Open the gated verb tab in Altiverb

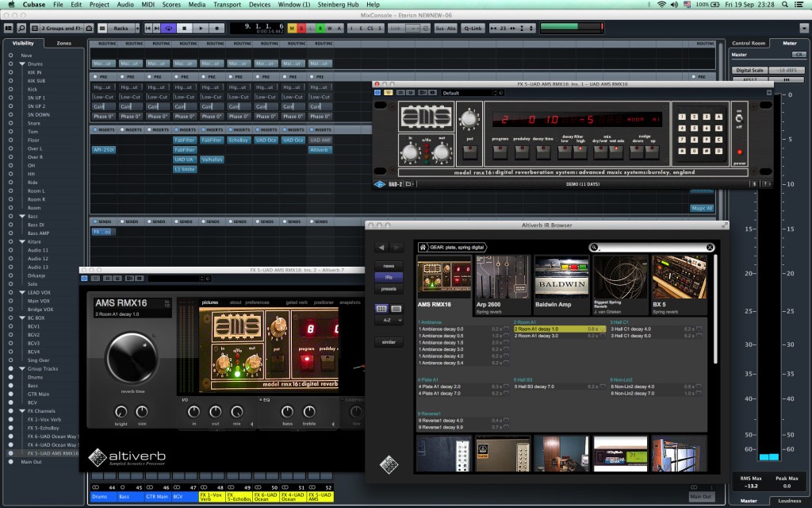tap(297, 302)
